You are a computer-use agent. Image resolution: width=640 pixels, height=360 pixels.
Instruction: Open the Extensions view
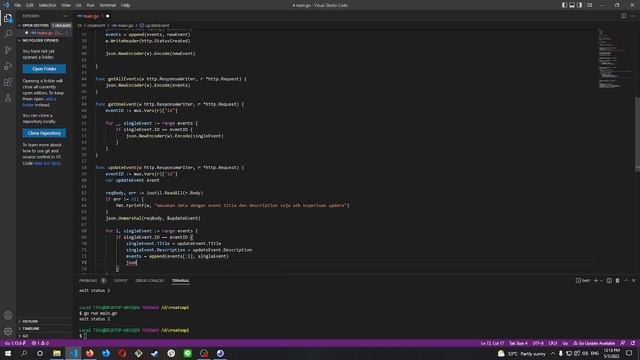pyautogui.click(x=8, y=82)
